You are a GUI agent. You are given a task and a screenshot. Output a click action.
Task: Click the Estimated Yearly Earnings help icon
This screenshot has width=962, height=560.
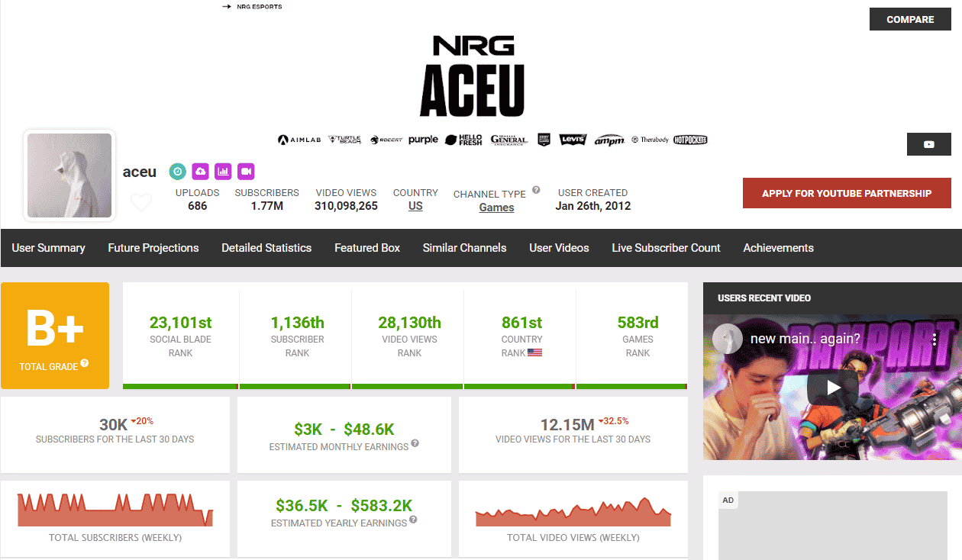413,520
